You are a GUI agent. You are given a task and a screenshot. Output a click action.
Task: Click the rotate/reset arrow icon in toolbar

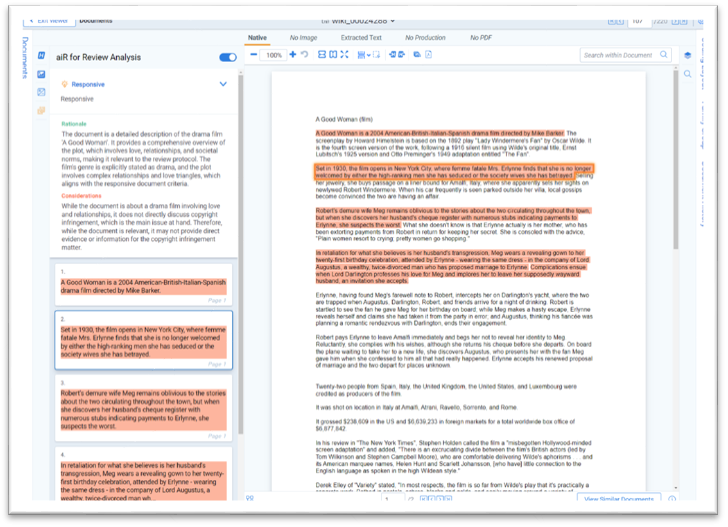[305, 55]
